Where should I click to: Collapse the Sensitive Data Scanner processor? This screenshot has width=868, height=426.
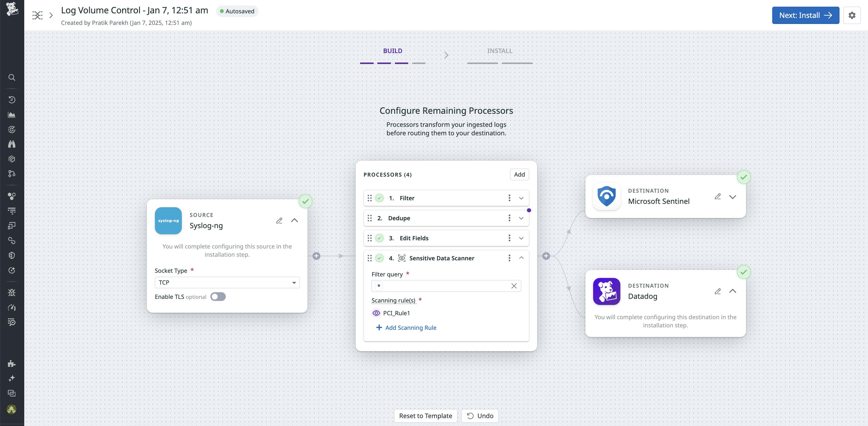522,258
